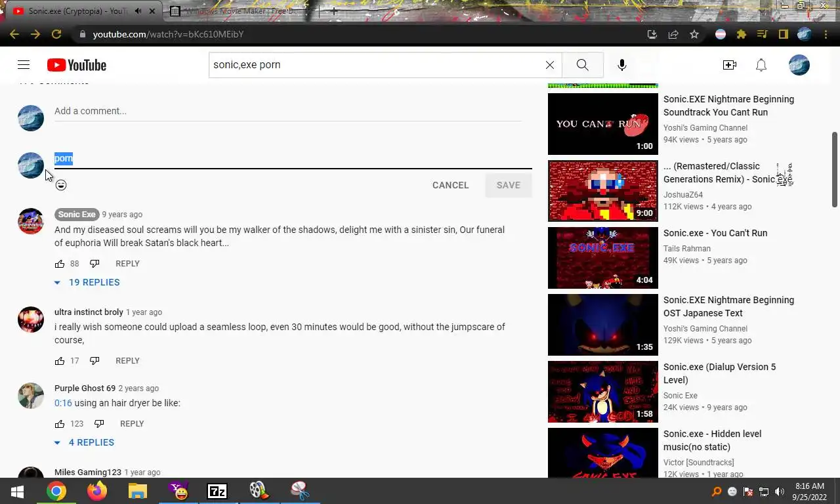The width and height of the screenshot is (840, 504).
Task: Save the edited comment
Action: (509, 185)
